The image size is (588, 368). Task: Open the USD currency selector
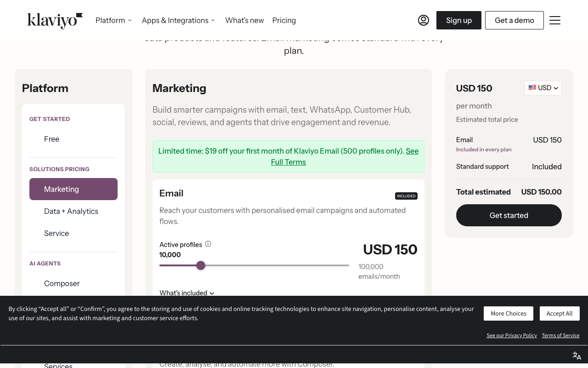543,88
